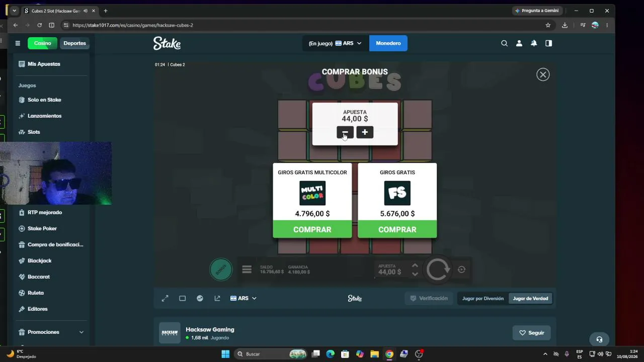Buy the Giros Gratis Multicolor bonus
This screenshot has height=362, width=644.
[312, 229]
